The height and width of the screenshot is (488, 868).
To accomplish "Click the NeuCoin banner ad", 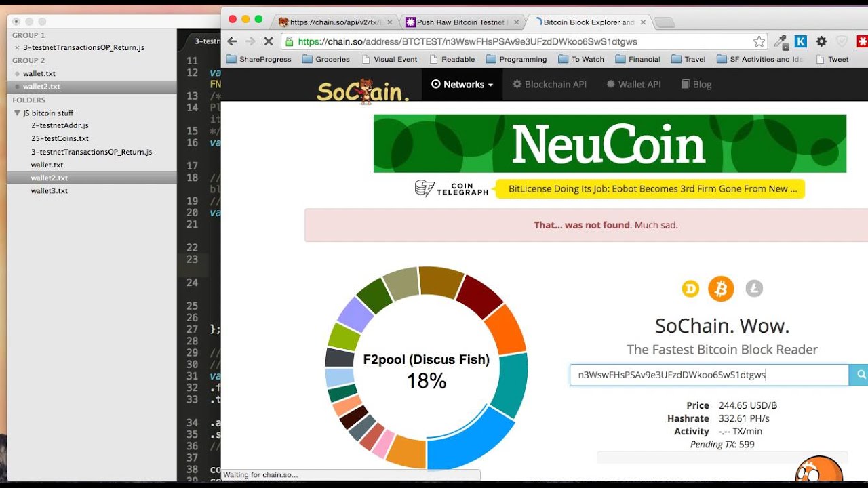I will (610, 143).
